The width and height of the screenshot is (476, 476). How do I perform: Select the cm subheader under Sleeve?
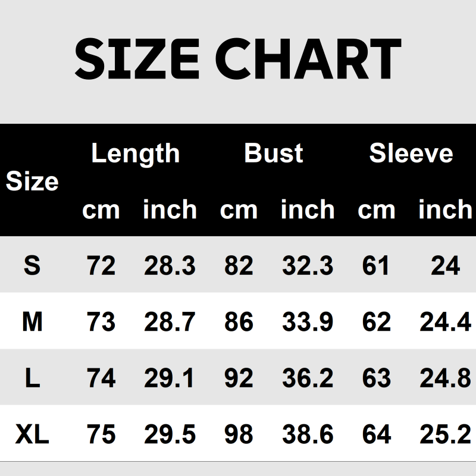click(376, 209)
